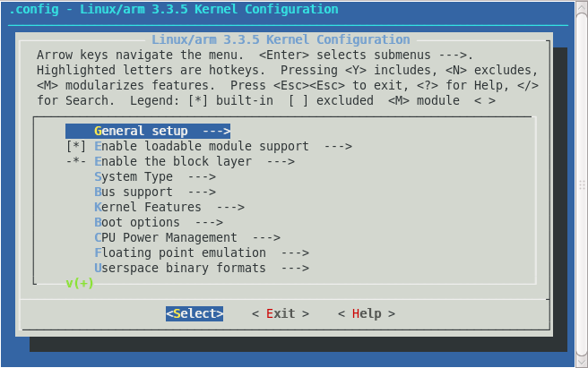Toggle Enable loadable module support checkbox
Screen dimensions: 588x368
76,146
